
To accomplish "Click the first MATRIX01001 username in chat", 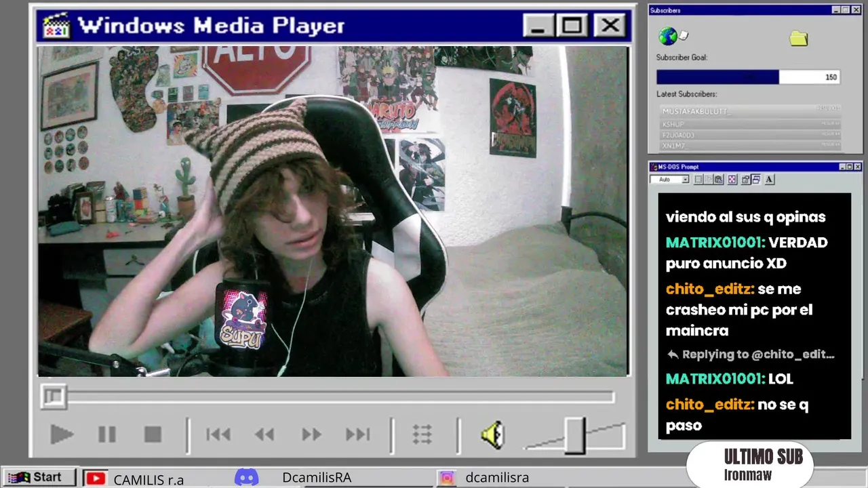I will pos(715,243).
